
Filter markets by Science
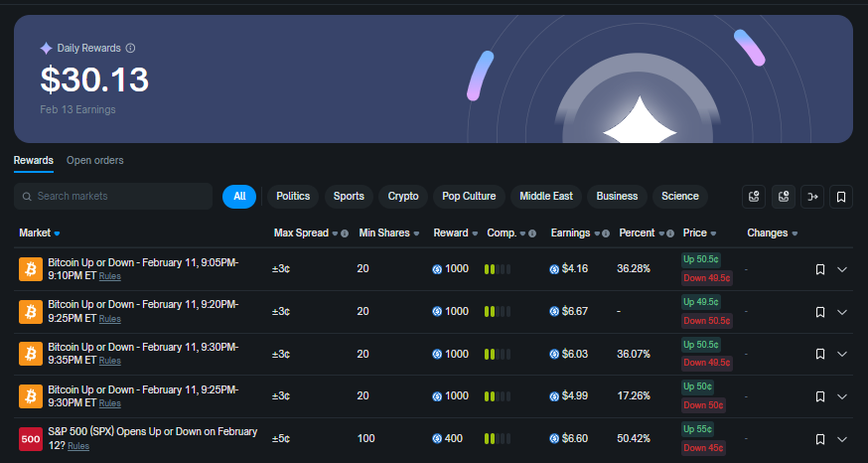pos(679,197)
